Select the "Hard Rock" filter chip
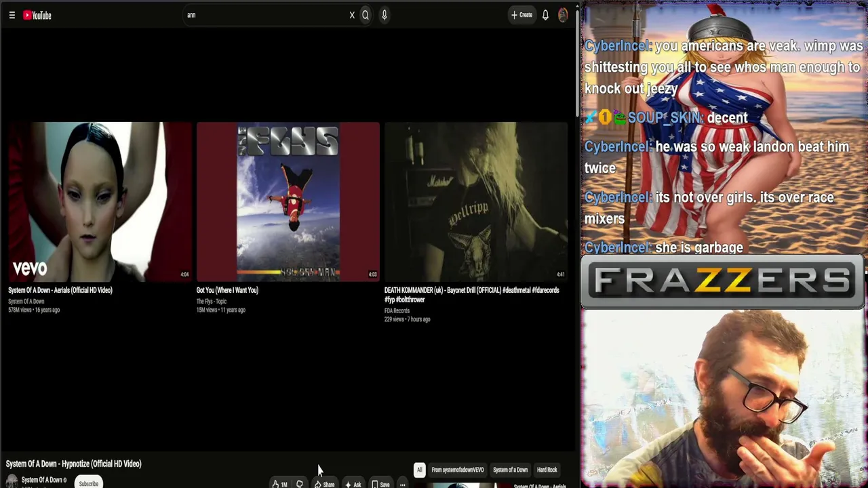 click(547, 470)
